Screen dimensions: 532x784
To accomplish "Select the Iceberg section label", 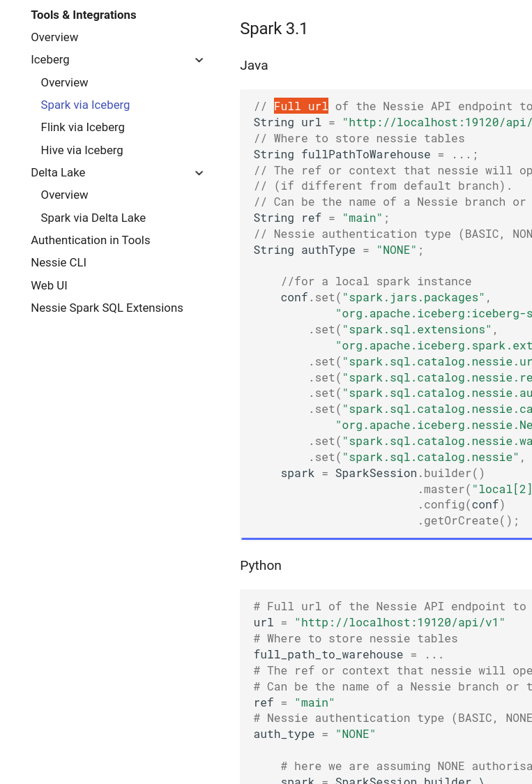I will 50,60.
